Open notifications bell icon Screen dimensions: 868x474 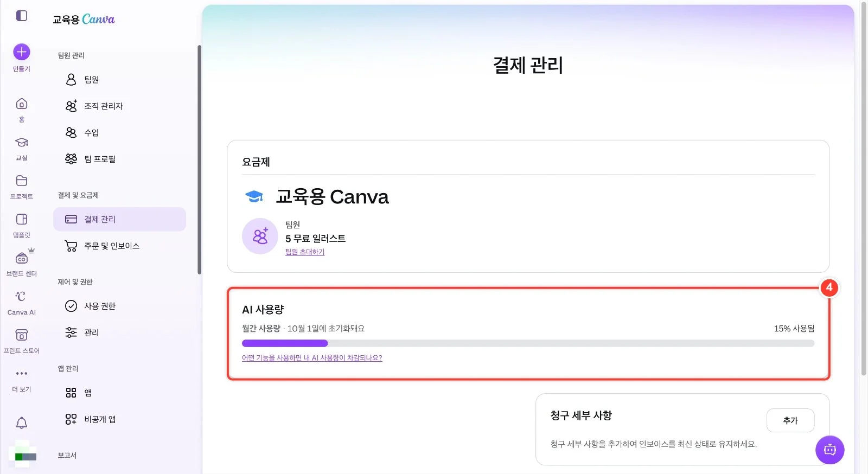pos(22,423)
